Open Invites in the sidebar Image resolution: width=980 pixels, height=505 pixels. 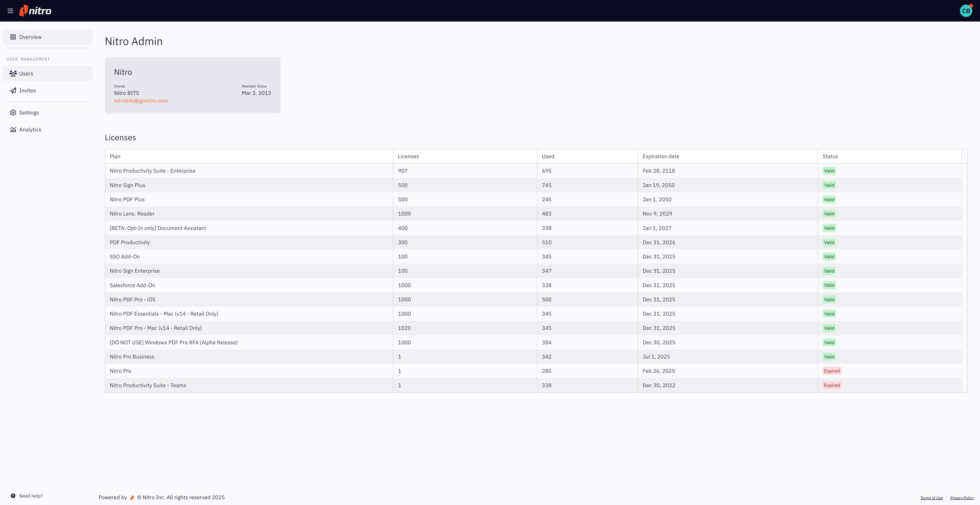point(48,90)
